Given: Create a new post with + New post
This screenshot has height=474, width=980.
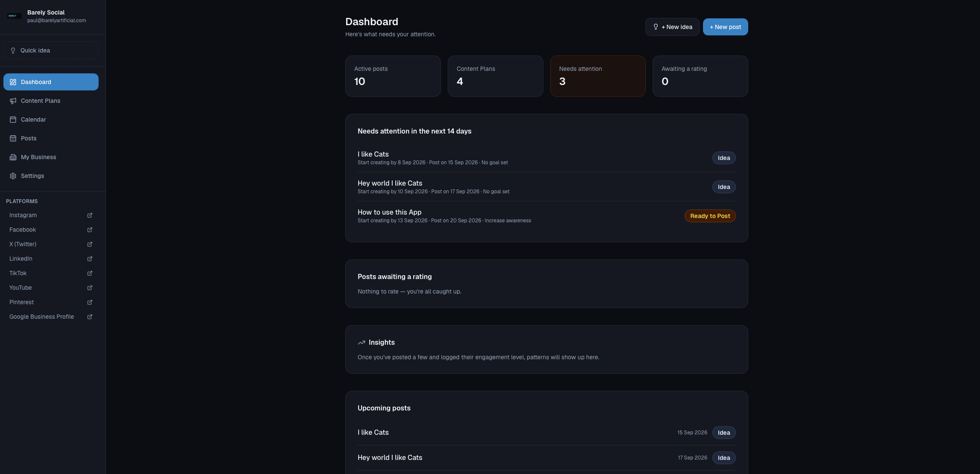Looking at the screenshot, I should click(725, 27).
